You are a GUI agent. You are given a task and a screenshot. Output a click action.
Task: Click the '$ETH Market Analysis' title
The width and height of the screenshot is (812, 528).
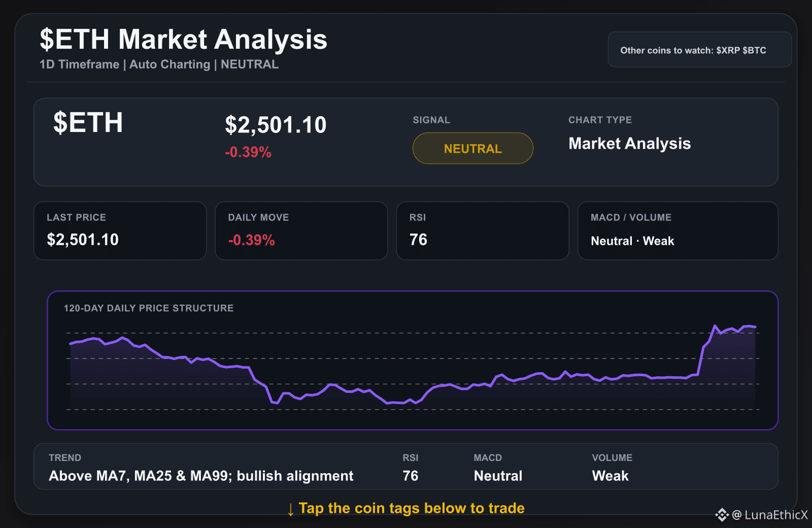point(183,39)
